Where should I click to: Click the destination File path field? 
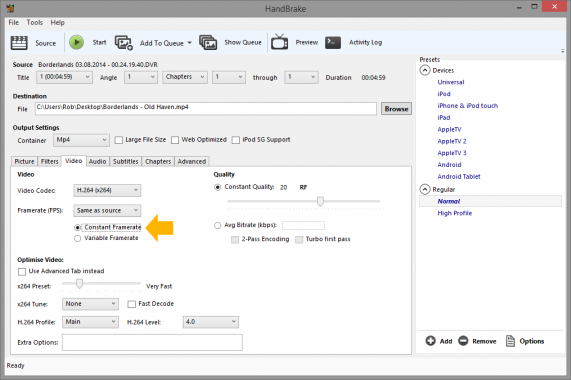[206, 109]
